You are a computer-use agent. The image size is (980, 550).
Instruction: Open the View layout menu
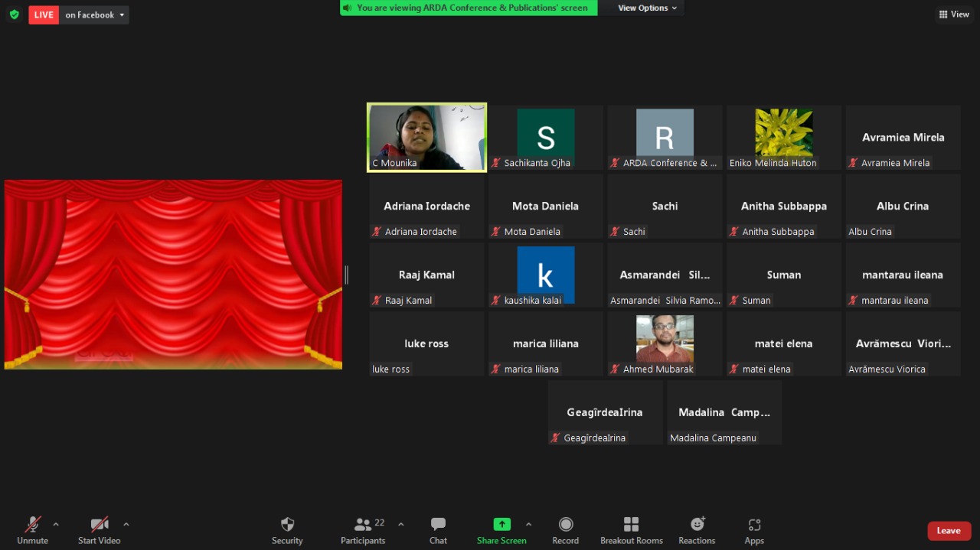[x=954, y=15]
